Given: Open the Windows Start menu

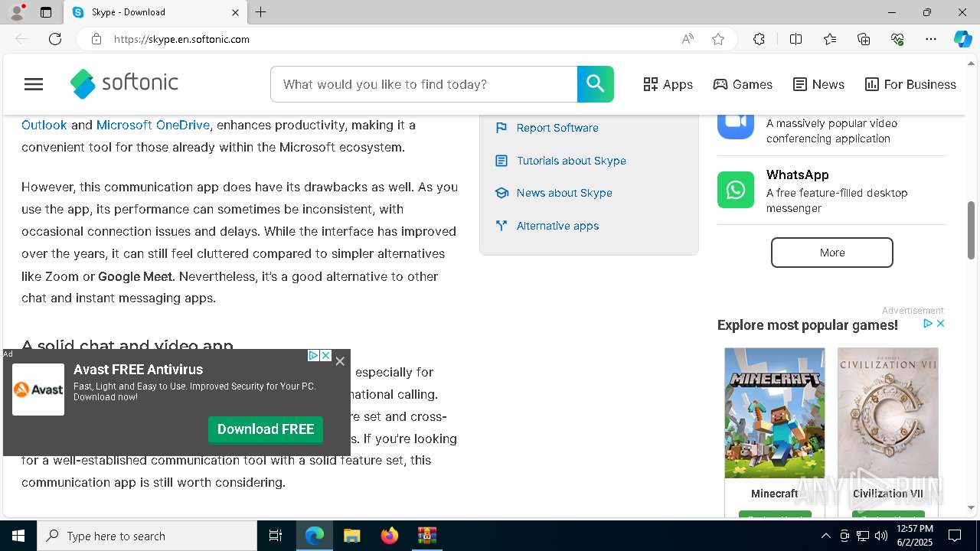Looking at the screenshot, I should (18, 536).
